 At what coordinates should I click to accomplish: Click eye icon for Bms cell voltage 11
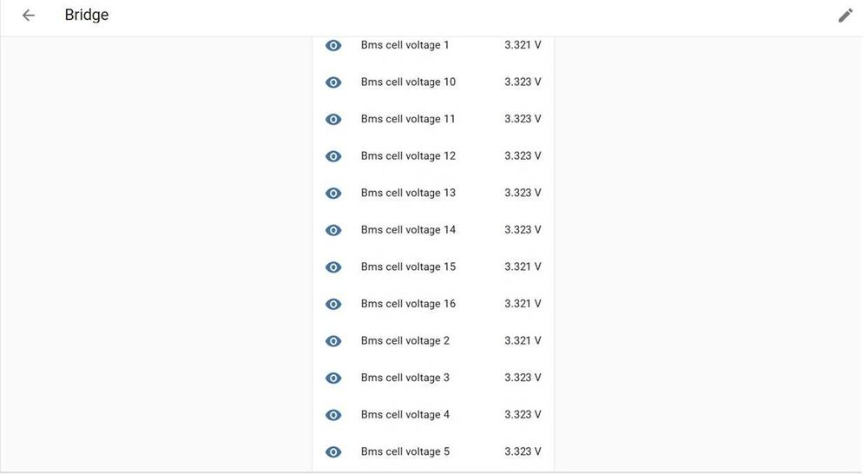pyautogui.click(x=333, y=119)
